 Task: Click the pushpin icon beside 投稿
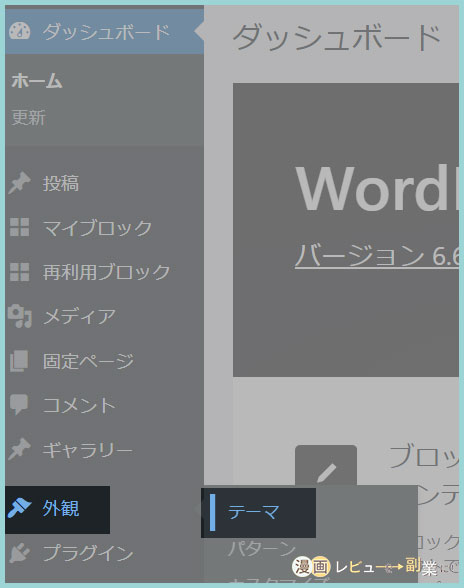click(x=20, y=183)
